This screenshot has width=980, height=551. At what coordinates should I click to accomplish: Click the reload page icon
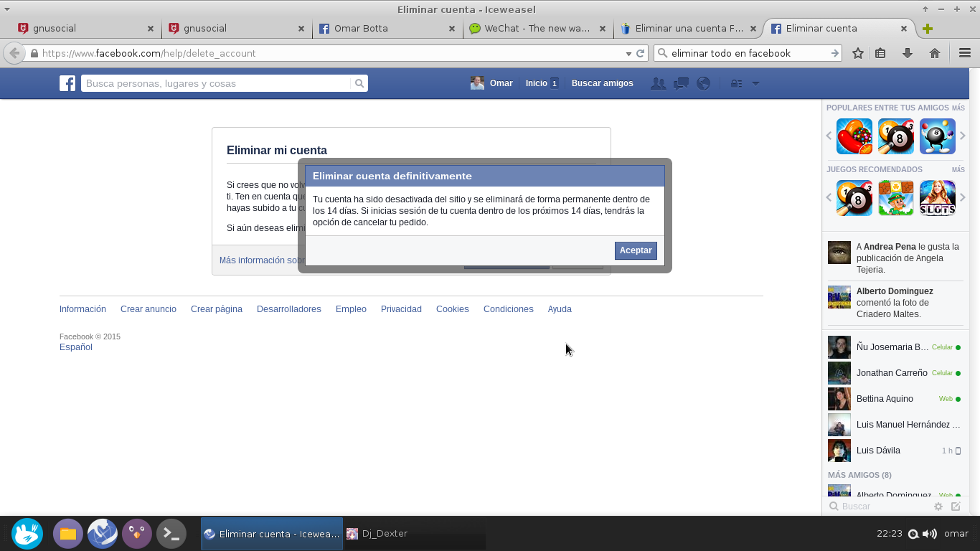(x=640, y=53)
